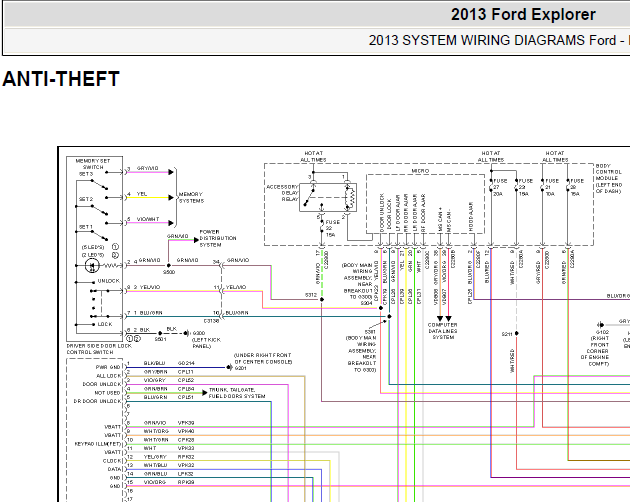Click the 'RF DOOR AJAR' vertical pin label
The width and height of the screenshot is (630, 502).
click(x=423, y=213)
